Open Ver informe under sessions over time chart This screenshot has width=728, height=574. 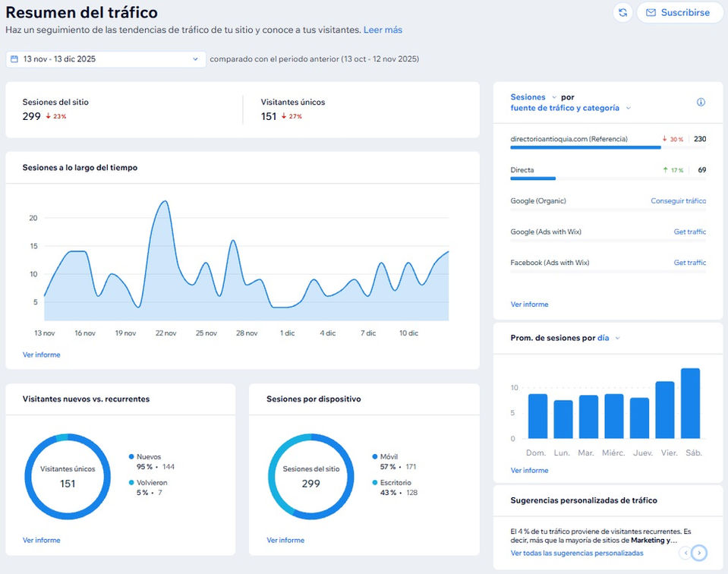(41, 355)
